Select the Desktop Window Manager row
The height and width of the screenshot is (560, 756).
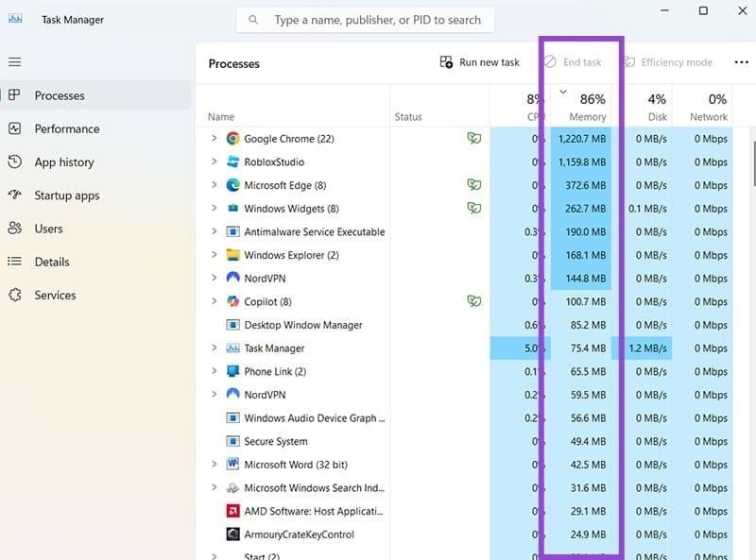tap(464, 325)
